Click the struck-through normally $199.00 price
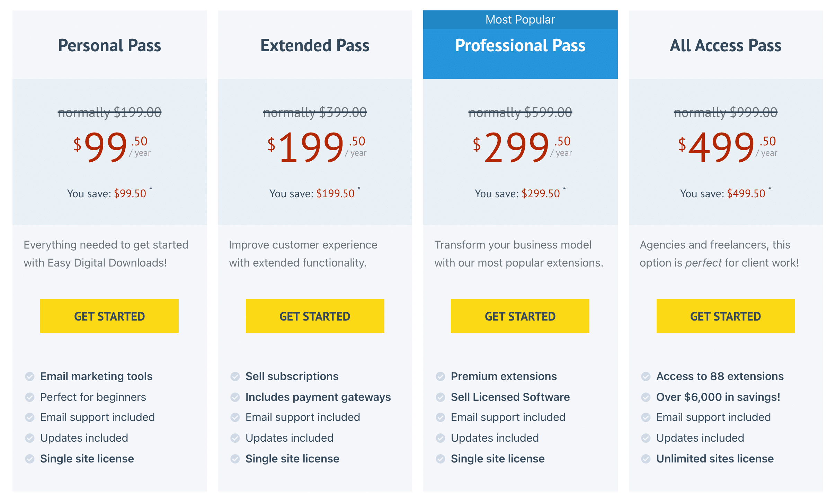The height and width of the screenshot is (504, 836). click(x=109, y=112)
